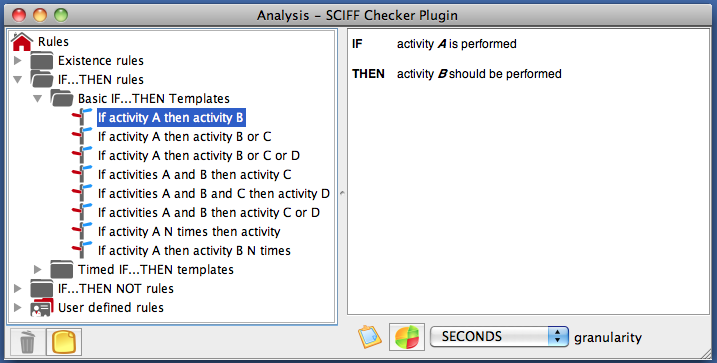Click the red house Rules icon
The height and width of the screenshot is (363, 717).
coord(22,41)
